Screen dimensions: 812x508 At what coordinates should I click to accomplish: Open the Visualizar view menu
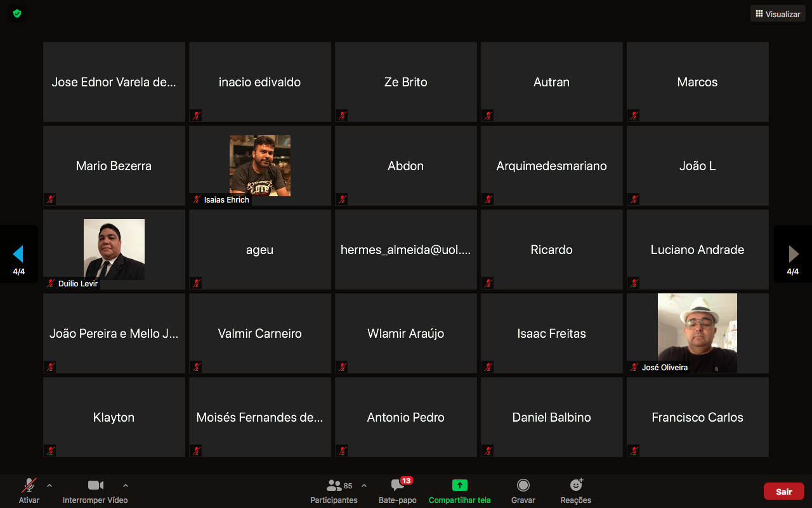(778, 14)
